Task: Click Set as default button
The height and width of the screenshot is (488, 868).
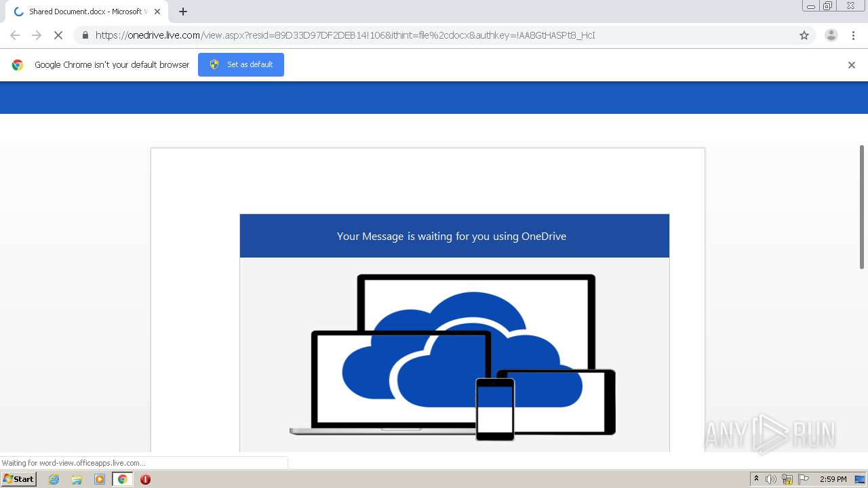Action: tap(241, 64)
